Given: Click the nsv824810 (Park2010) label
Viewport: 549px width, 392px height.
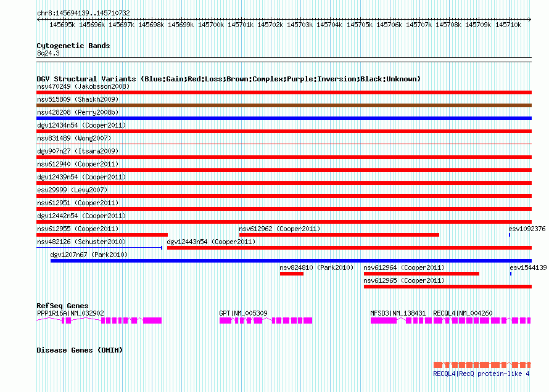Looking at the screenshot, I should pyautogui.click(x=316, y=267).
